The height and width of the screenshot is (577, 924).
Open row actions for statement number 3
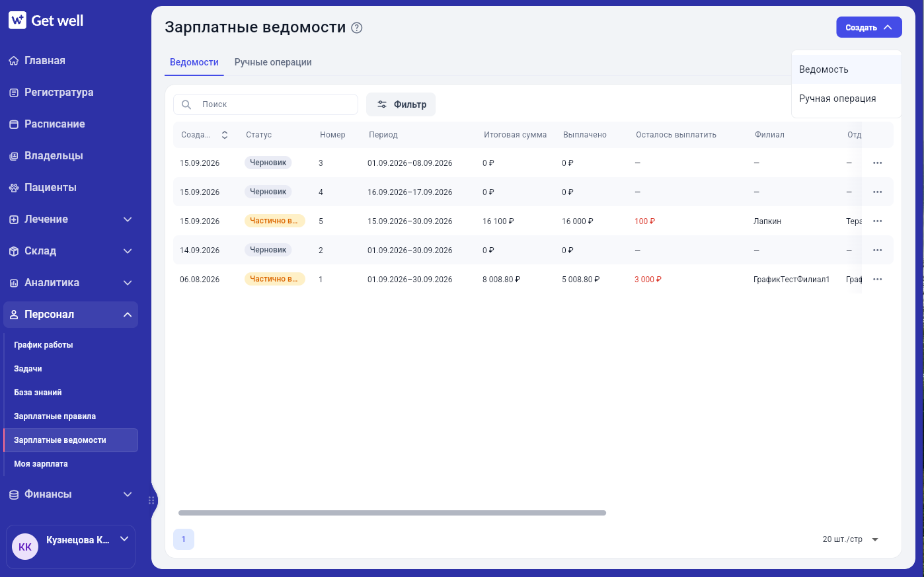[x=878, y=163]
